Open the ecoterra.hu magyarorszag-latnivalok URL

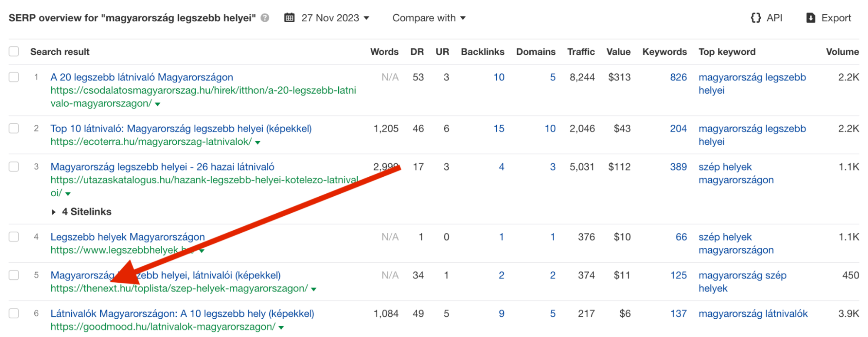151,142
